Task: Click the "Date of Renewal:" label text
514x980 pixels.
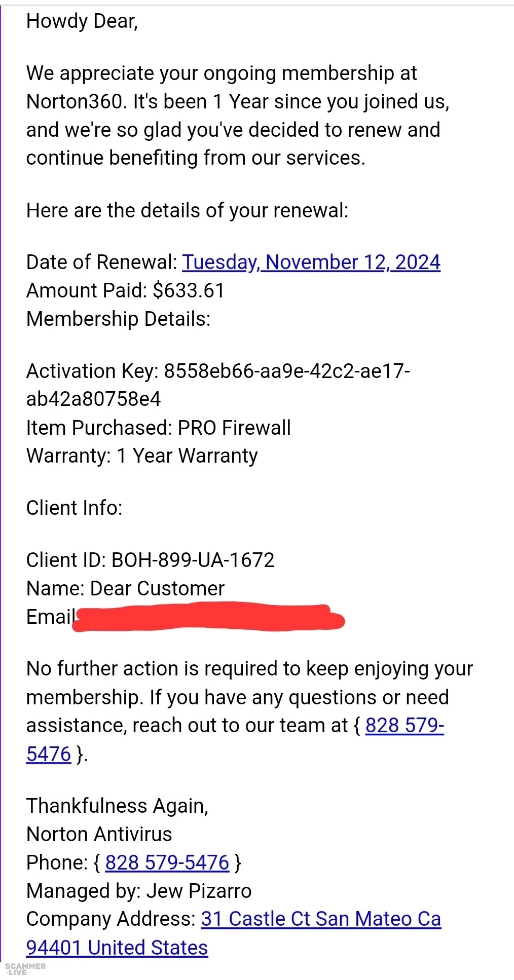Action: [101, 262]
